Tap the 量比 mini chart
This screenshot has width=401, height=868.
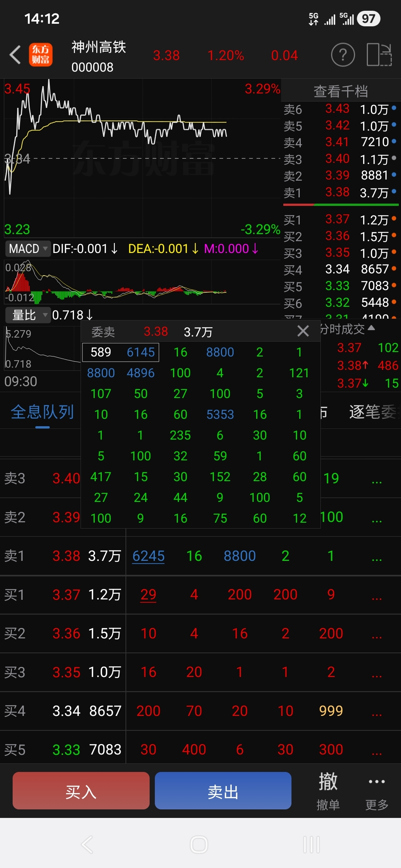(42, 348)
